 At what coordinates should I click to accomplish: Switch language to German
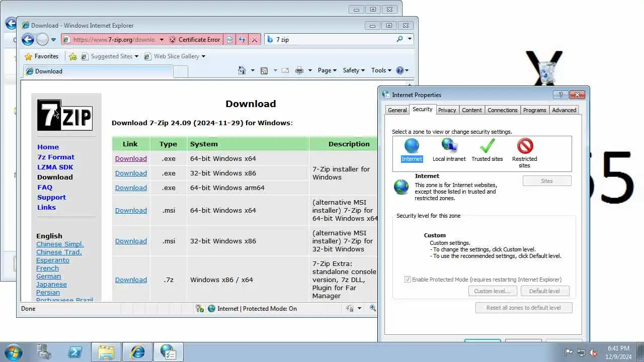[48, 276]
